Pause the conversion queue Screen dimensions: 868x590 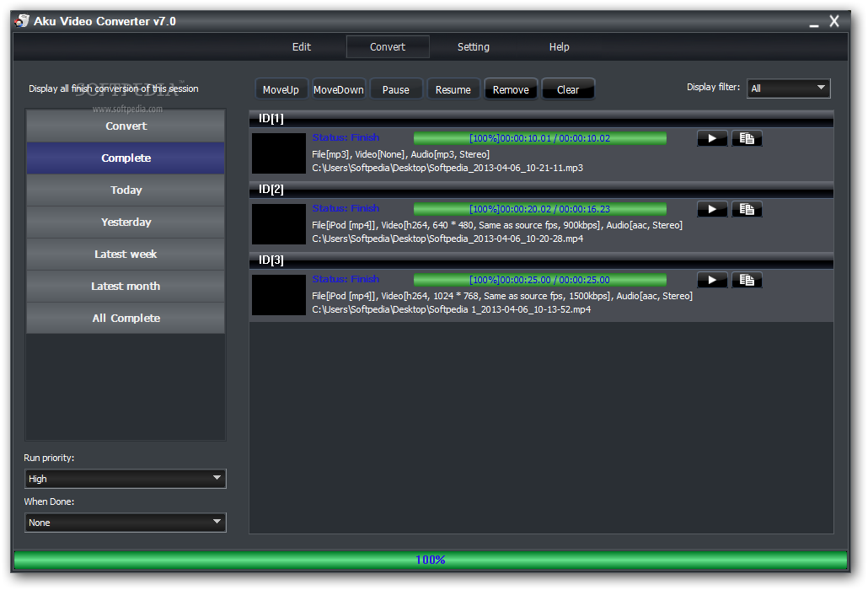tap(396, 89)
